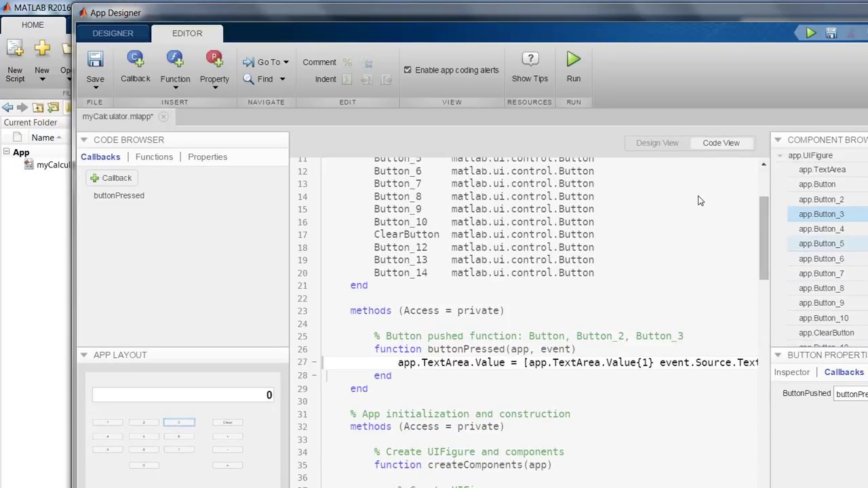Collapse the APP LAYOUT panel
This screenshot has width=868, height=488.
84,355
